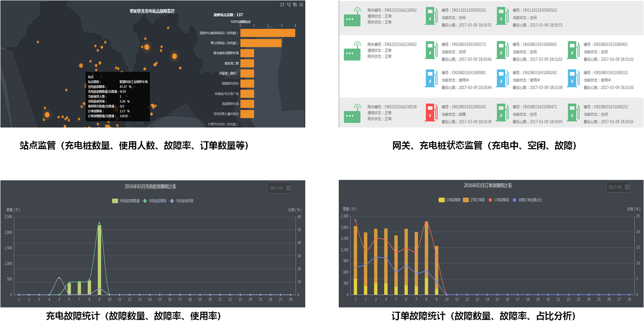This screenshot has width=644, height=325.
Task: Open calendar icon in charger fault chart
Action: point(288,188)
